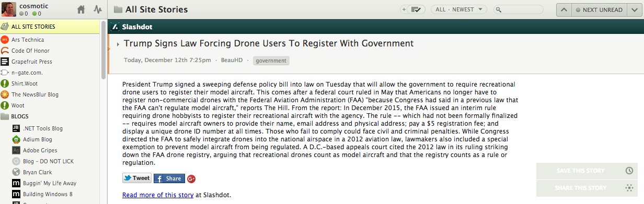Open the All · Newest sort dropdown
Image resolution: width=644 pixels, height=204 pixels.
pos(458,9)
